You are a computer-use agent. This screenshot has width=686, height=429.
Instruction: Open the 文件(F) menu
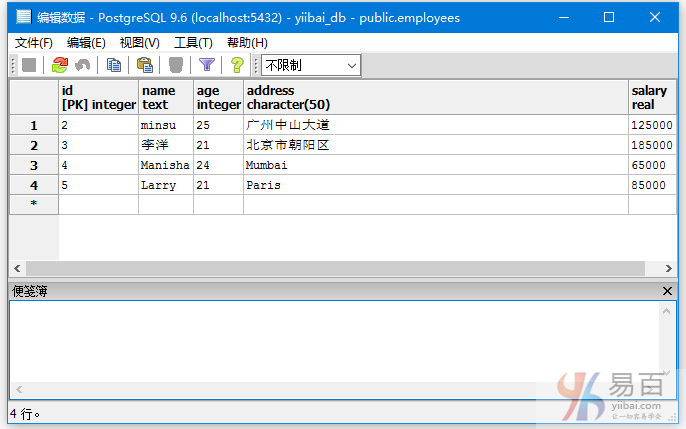pyautogui.click(x=34, y=42)
